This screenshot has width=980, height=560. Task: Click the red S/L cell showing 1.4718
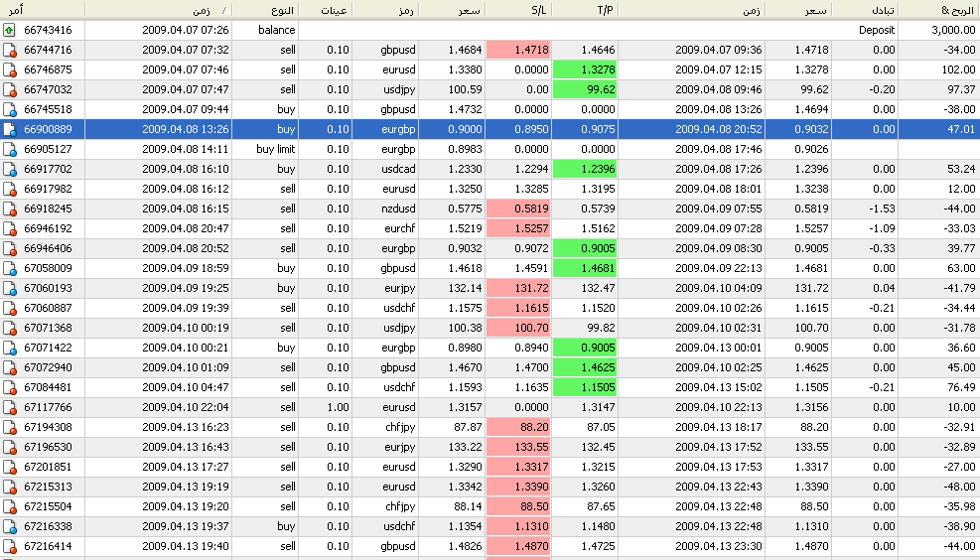517,50
